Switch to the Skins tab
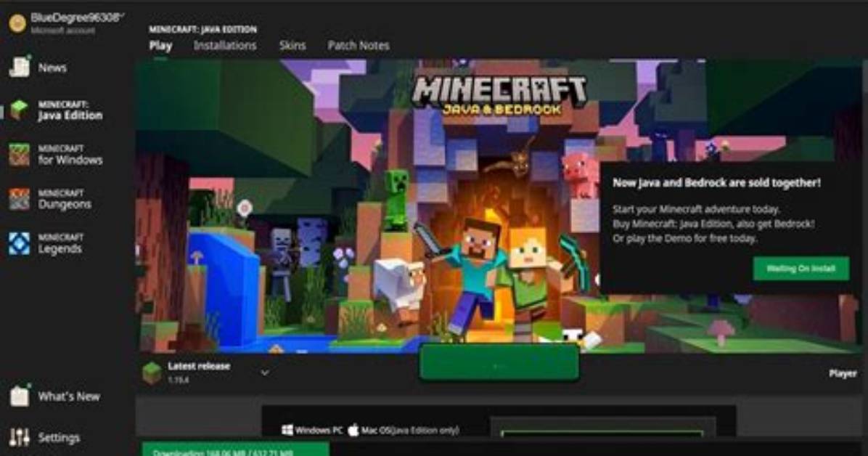Viewport: 868px width, 456px height. pos(292,46)
